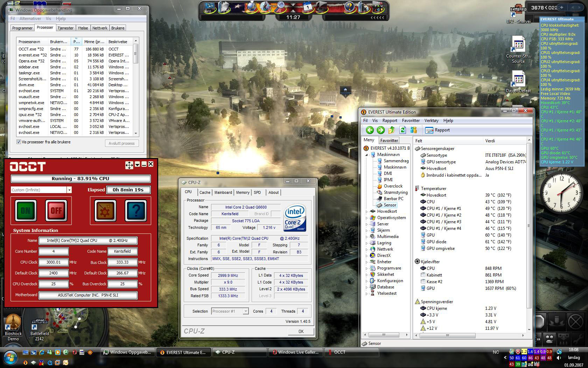Viewport: 588px width, 368px height.
Task: Open Bioshock Demo desktop icon
Action: (x=13, y=328)
